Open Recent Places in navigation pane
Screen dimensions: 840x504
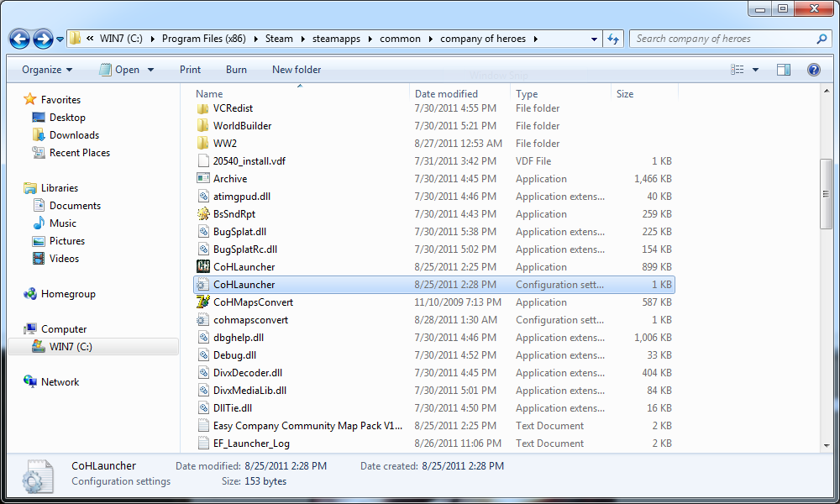point(80,153)
